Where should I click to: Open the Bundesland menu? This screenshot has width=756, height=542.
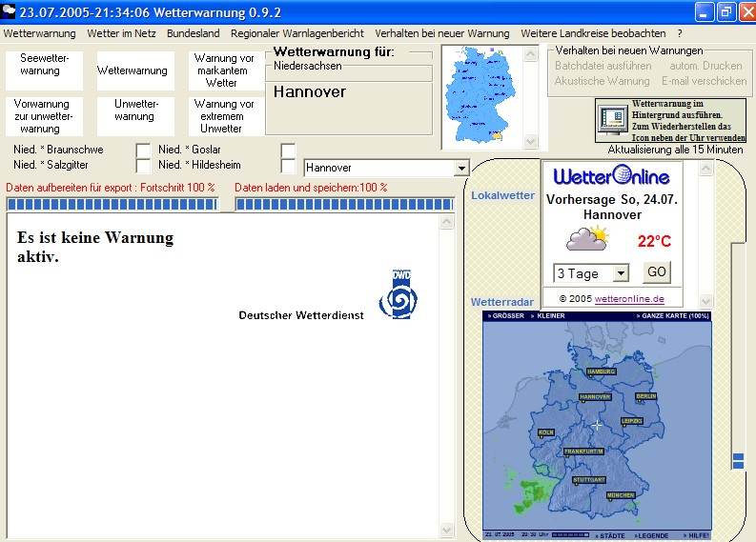[193, 33]
